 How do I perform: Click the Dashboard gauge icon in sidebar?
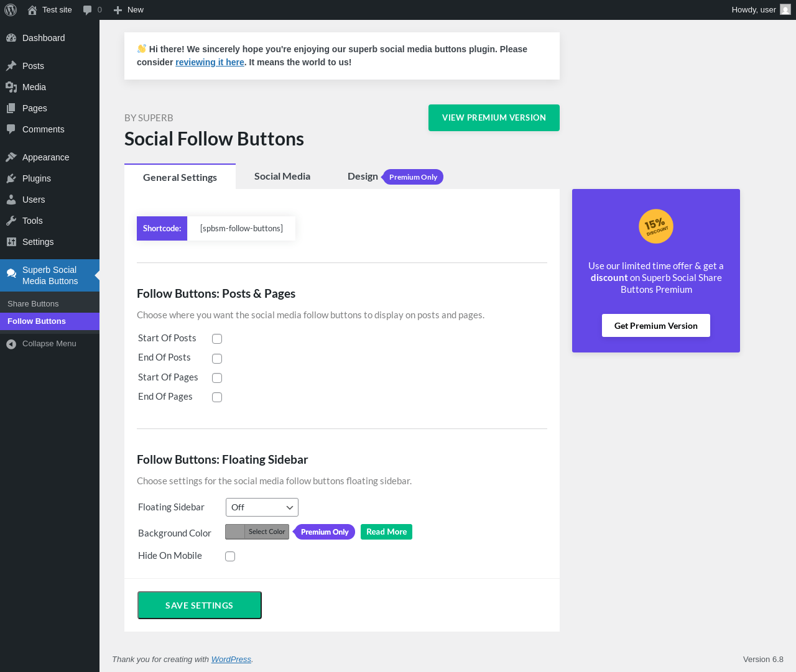11,38
